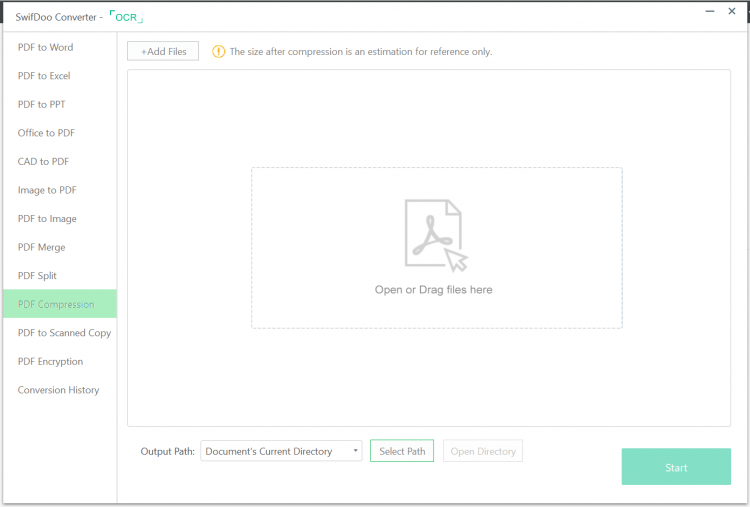Click the Select Path button

coord(402,451)
